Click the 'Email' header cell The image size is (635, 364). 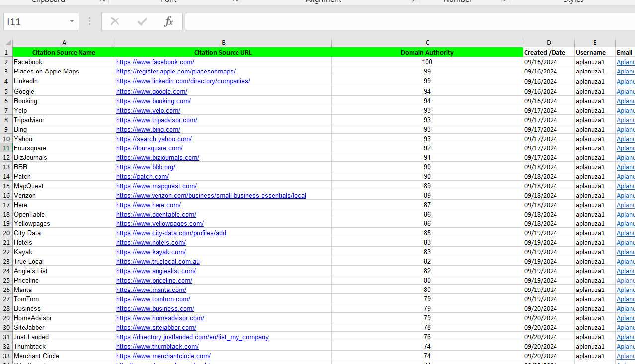pyautogui.click(x=625, y=52)
